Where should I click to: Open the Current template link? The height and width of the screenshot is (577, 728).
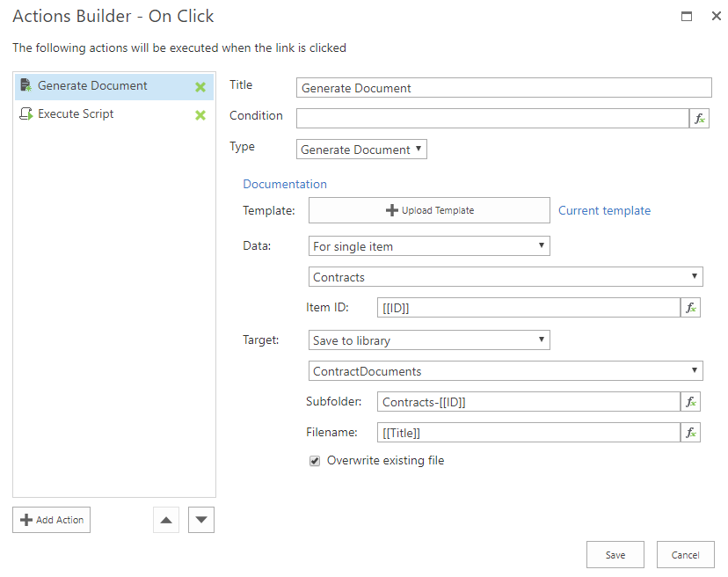pos(604,210)
